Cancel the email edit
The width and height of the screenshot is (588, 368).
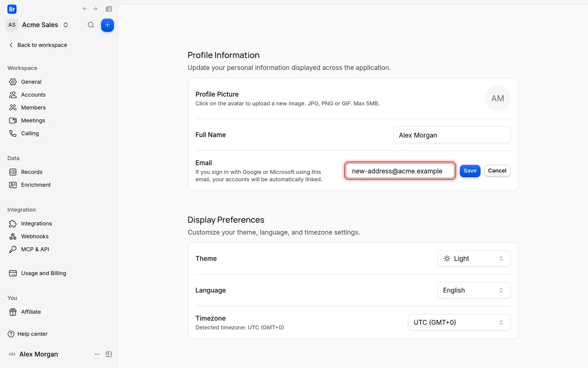[x=497, y=171]
